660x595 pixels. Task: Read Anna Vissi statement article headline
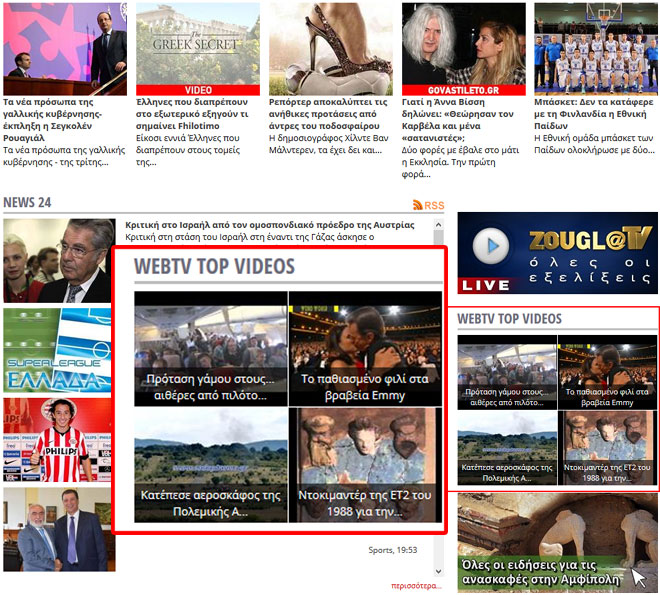tap(464, 115)
